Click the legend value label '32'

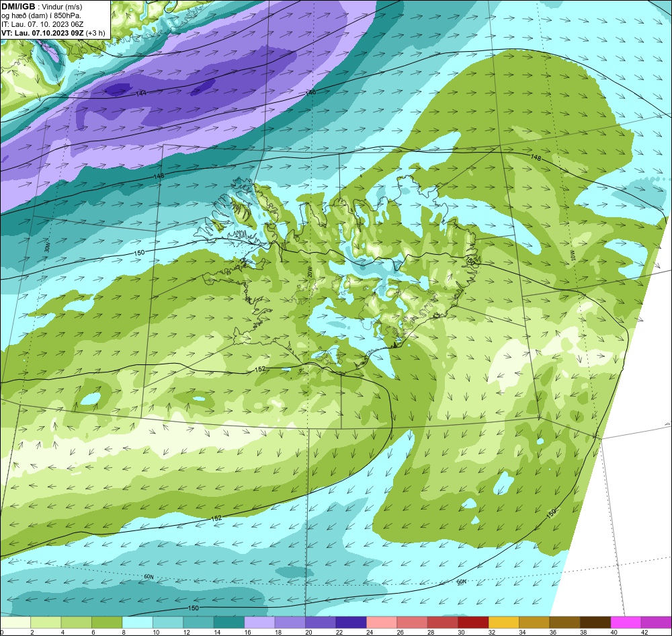coord(492,632)
